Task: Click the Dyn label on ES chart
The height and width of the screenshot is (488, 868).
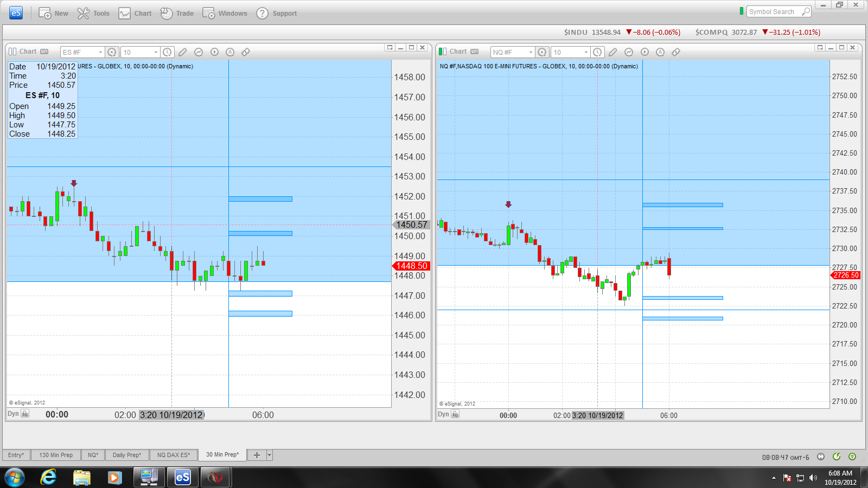Action: tap(13, 414)
